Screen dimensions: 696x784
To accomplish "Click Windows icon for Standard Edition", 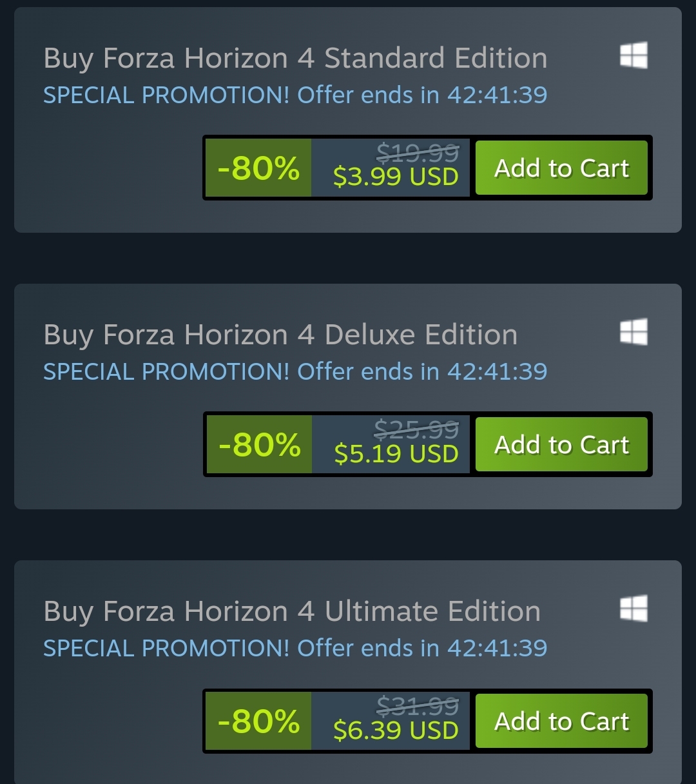I will pos(633,55).
